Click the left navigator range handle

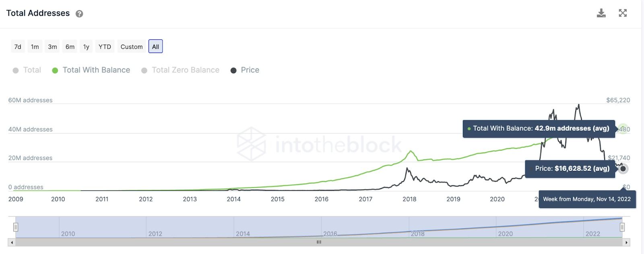(16, 227)
